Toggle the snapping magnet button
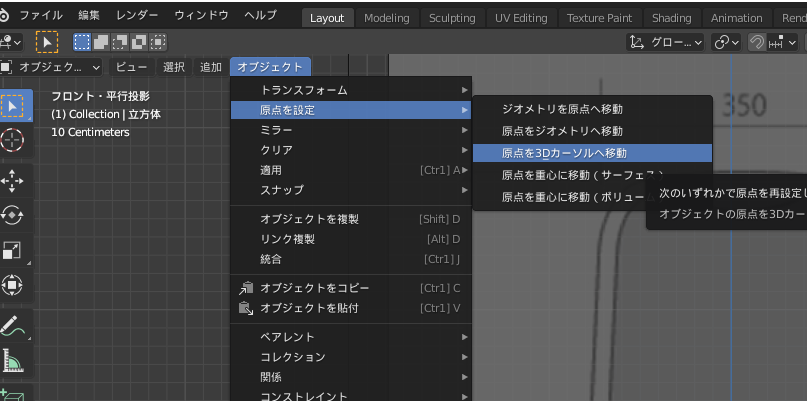This screenshot has width=807, height=401. point(757,42)
